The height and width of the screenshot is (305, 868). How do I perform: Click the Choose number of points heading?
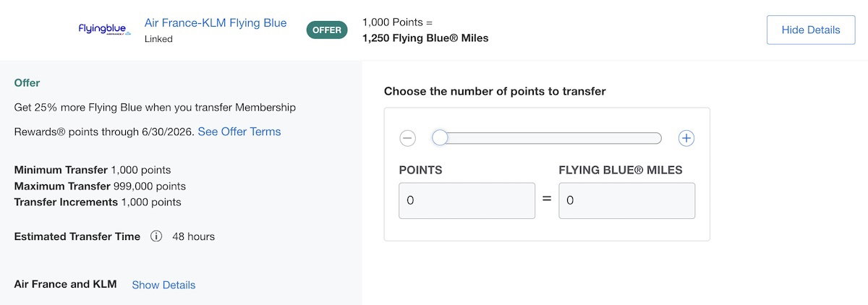pyautogui.click(x=495, y=91)
